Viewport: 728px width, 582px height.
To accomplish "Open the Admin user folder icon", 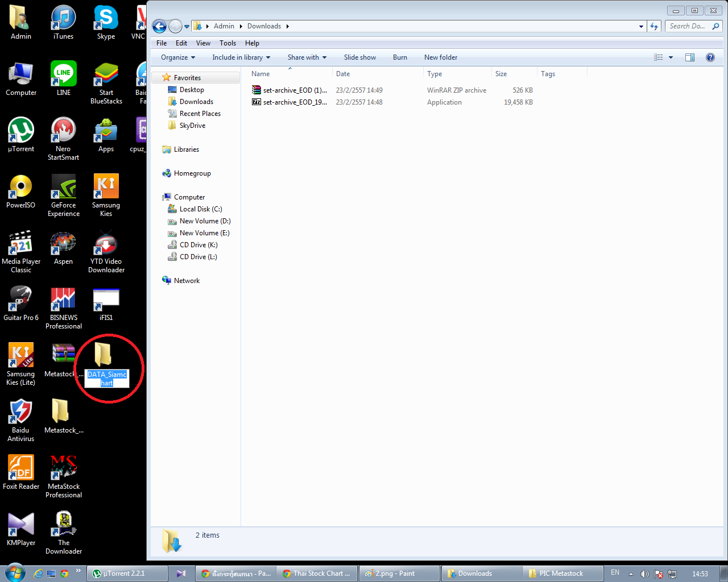I will pyautogui.click(x=21, y=23).
